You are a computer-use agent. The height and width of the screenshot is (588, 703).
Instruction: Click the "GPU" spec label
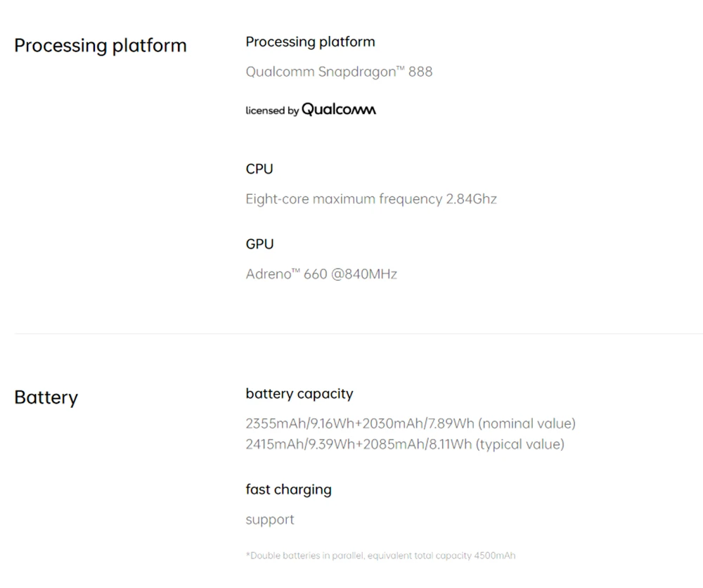click(x=259, y=244)
